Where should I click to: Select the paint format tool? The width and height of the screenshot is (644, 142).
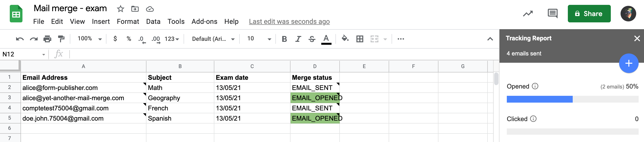coord(61,39)
